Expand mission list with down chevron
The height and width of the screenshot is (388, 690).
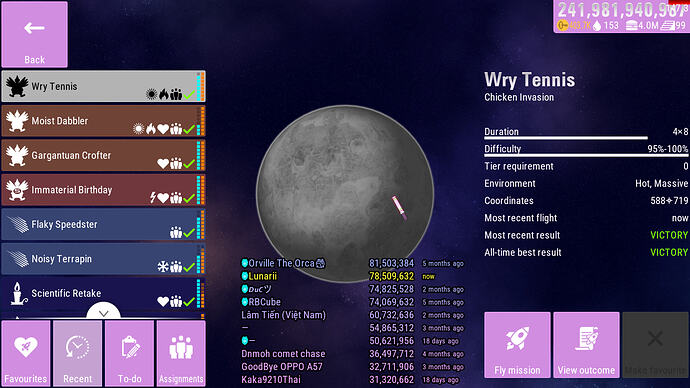(x=103, y=311)
